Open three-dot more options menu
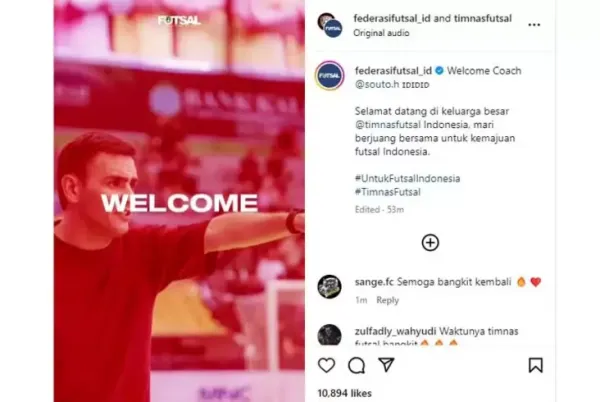 [534, 25]
